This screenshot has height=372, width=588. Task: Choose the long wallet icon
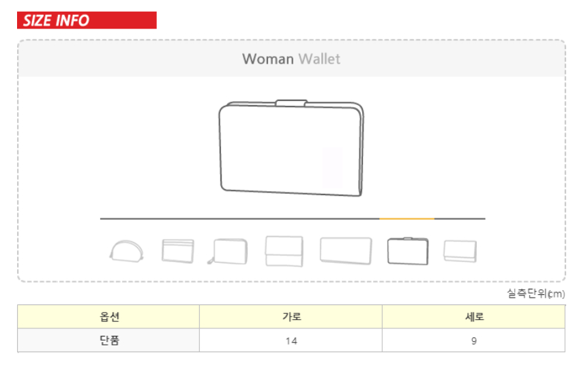click(x=346, y=251)
